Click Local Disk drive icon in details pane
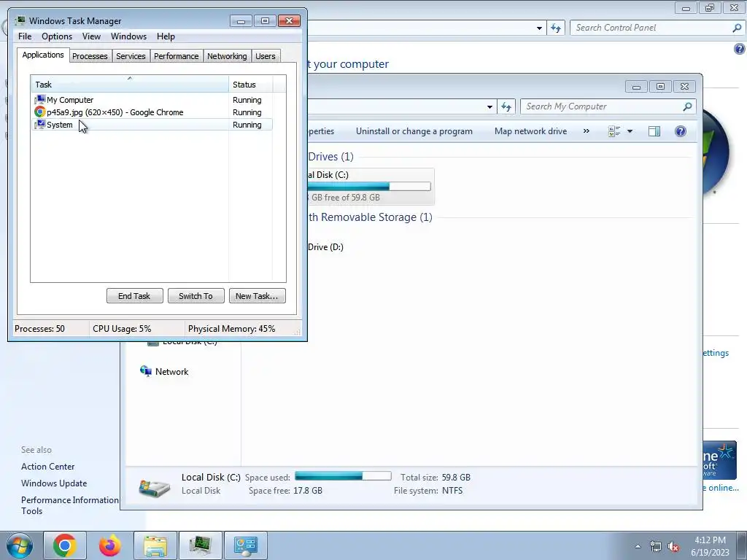Image resolution: width=747 pixels, height=560 pixels. coord(155,488)
